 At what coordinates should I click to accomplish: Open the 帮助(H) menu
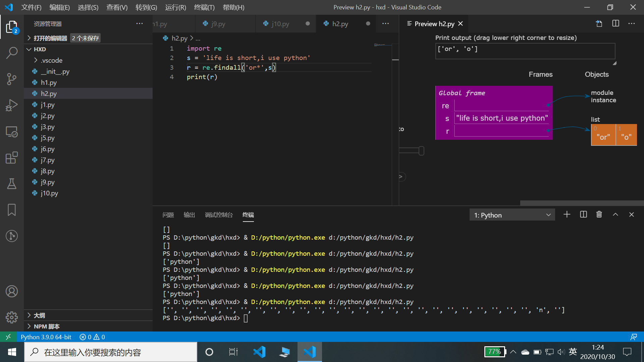pos(233,7)
